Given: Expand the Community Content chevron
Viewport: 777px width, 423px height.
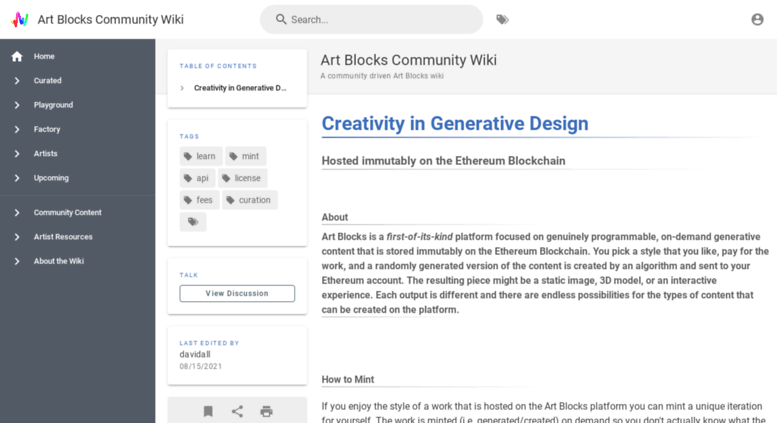Looking at the screenshot, I should 17,212.
